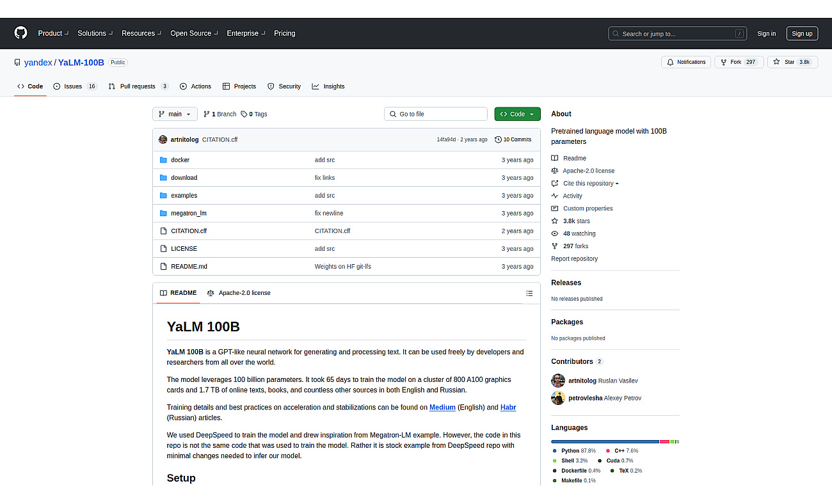This screenshot has height=504, width=832.
Task: Star the repository
Action: point(792,62)
